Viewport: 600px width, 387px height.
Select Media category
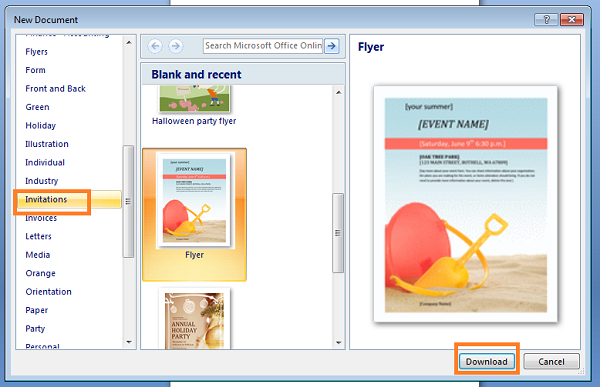tap(38, 255)
